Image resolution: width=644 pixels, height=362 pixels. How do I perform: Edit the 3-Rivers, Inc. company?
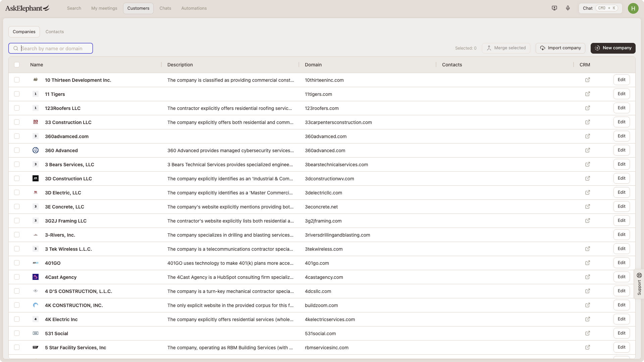pyautogui.click(x=622, y=235)
